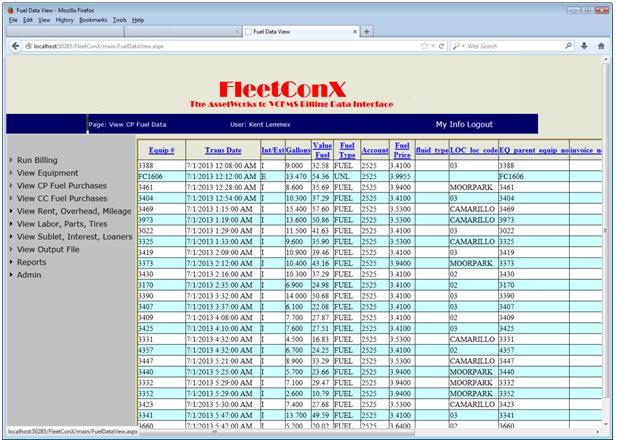Image resolution: width=626 pixels, height=440 pixels.
Task: Sort by the Gallons column header
Action: tap(298, 151)
